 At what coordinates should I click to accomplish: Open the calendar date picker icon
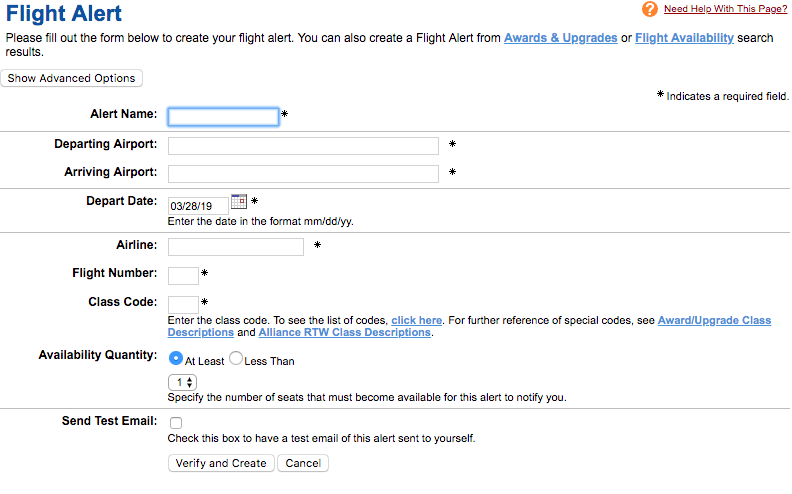239,201
